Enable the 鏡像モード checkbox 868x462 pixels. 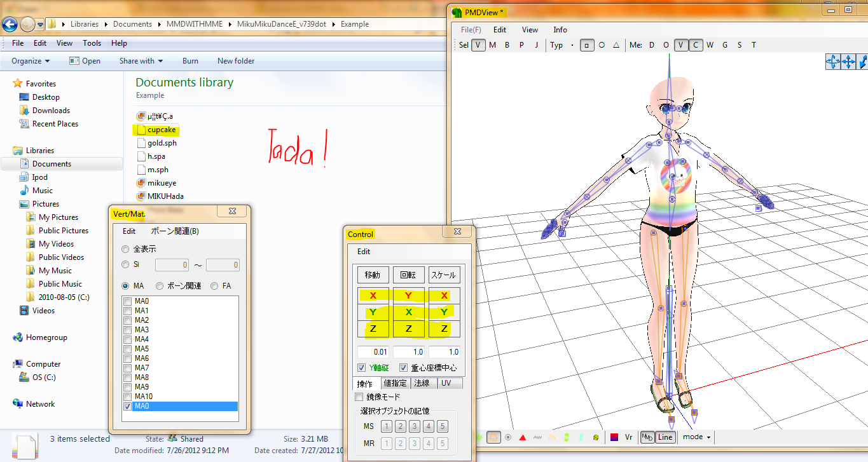point(359,397)
